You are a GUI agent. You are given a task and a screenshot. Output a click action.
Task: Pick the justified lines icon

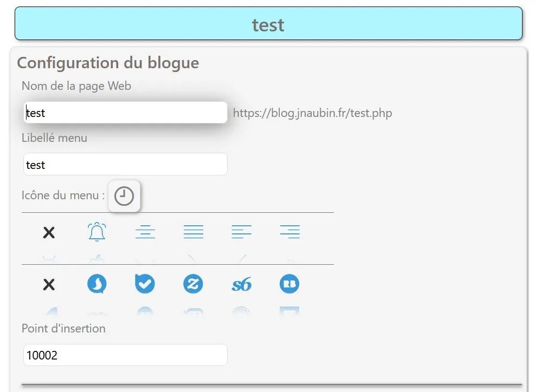pyautogui.click(x=194, y=232)
